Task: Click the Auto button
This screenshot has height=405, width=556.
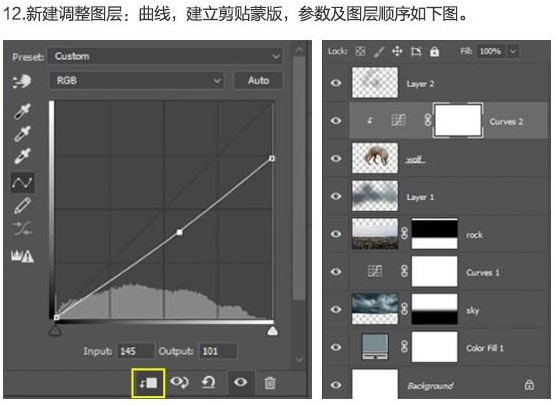Action: pos(258,81)
